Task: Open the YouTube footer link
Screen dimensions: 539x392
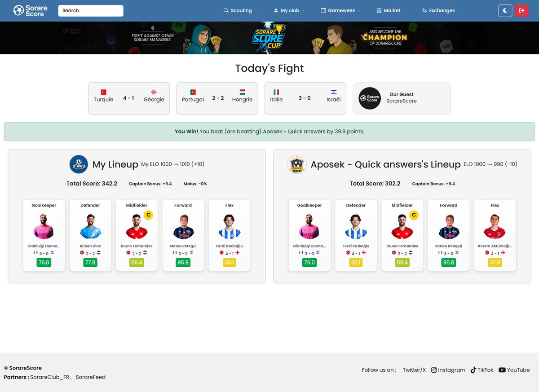Action: 514,370
